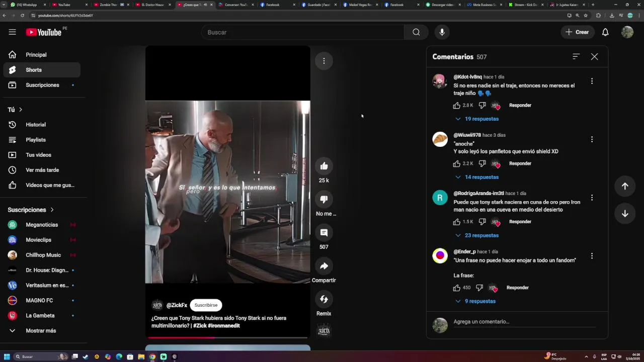Switch to the WhatsApp browser tab
Viewport: 644px width, 362px height.
[27, 5]
